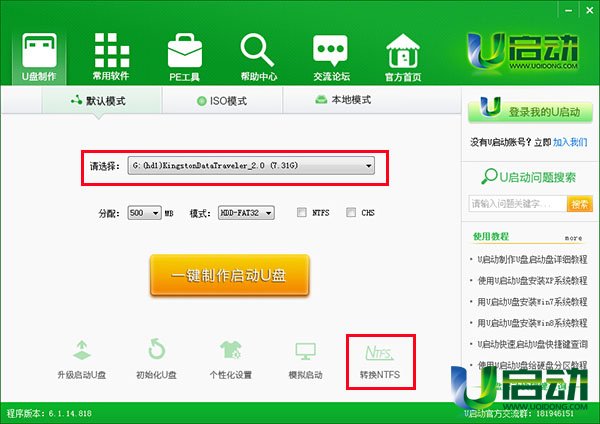
Task: Open the 交流论坛 chat icon
Action: (x=331, y=52)
